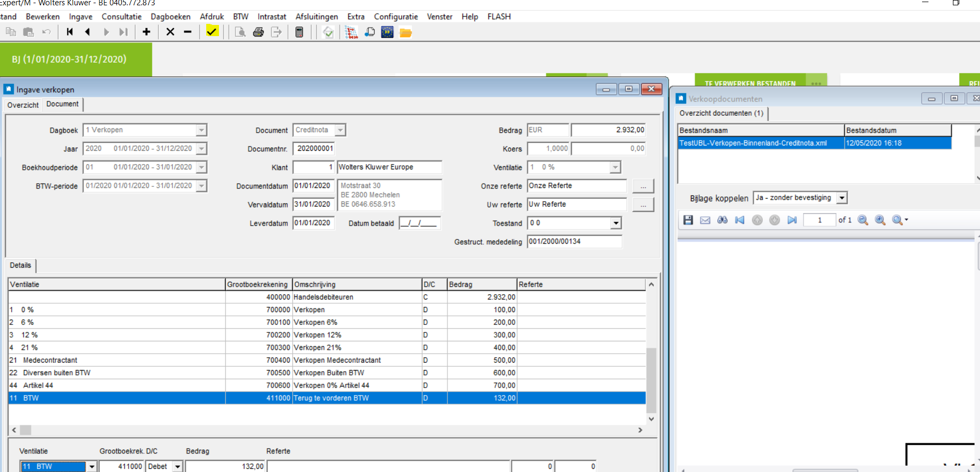Image resolution: width=980 pixels, height=472 pixels.
Task: Switch to the Overzicht tab
Action: (23, 105)
